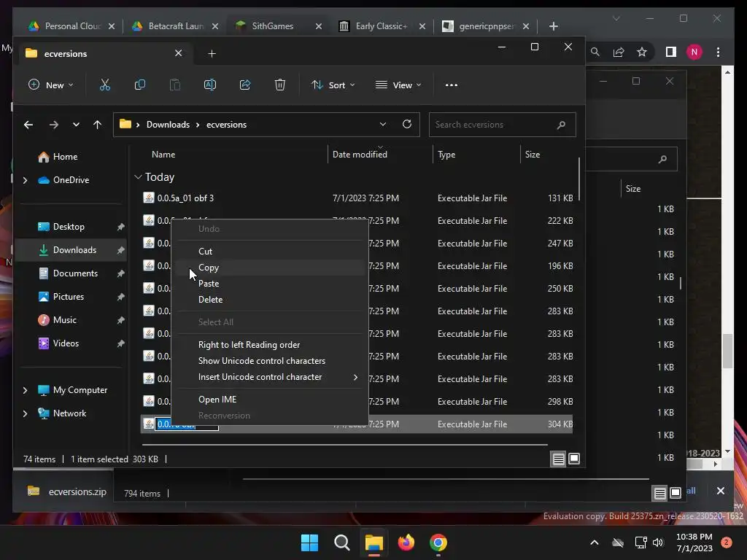Open the See more ellipsis menu
Screen dimensions: 747x560
(x=451, y=85)
